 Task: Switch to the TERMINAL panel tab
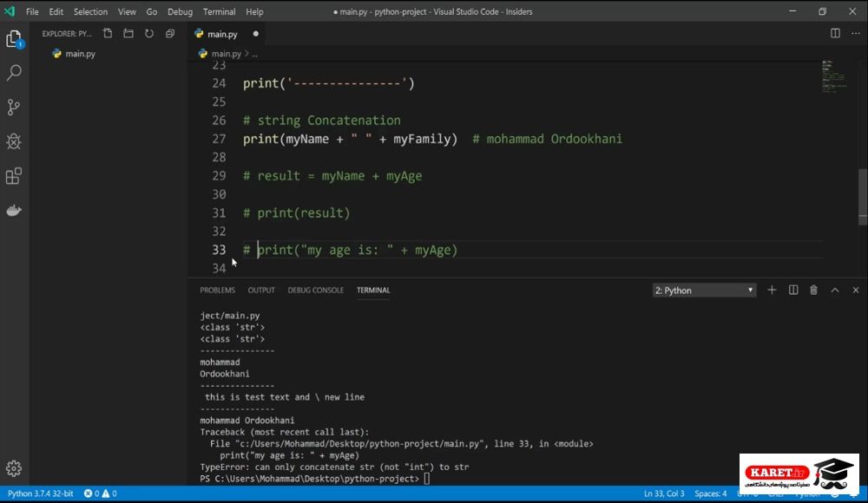pos(373,290)
